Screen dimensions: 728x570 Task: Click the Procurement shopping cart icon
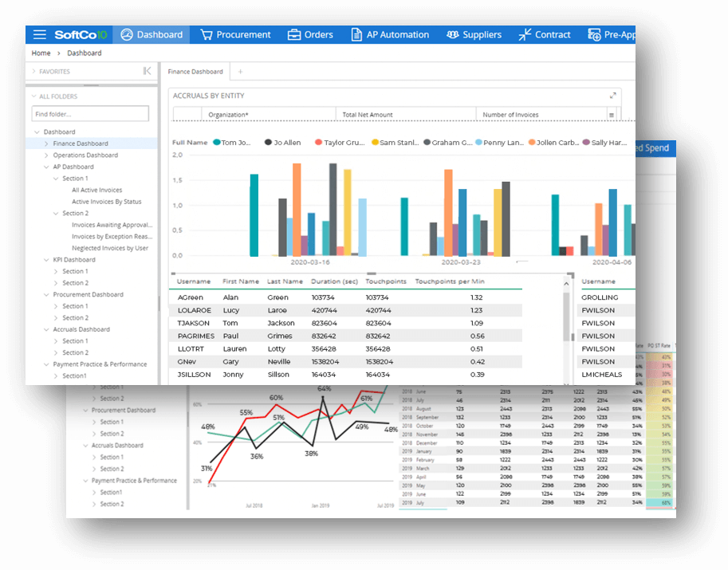pos(207,34)
